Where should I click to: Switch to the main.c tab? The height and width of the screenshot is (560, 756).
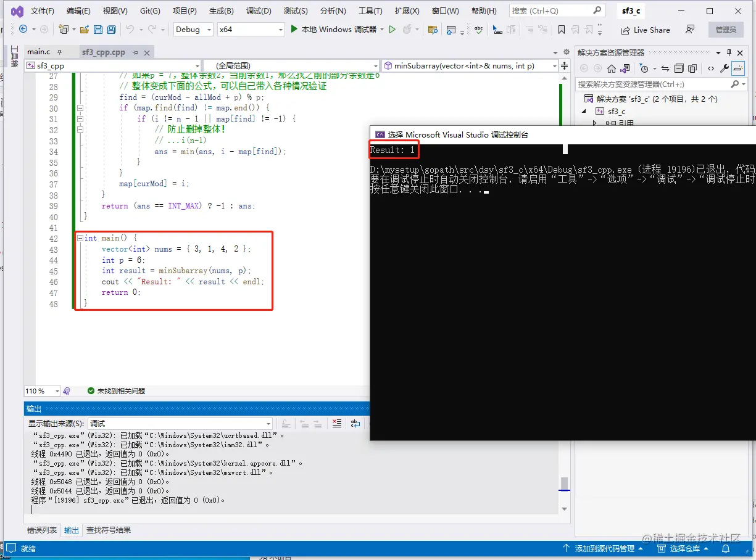click(38, 52)
